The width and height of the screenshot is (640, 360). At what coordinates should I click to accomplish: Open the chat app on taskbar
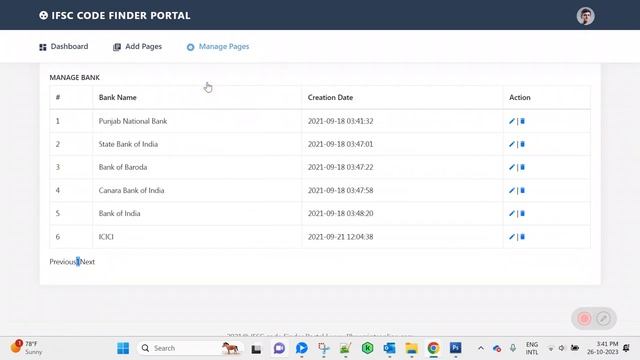[279, 348]
